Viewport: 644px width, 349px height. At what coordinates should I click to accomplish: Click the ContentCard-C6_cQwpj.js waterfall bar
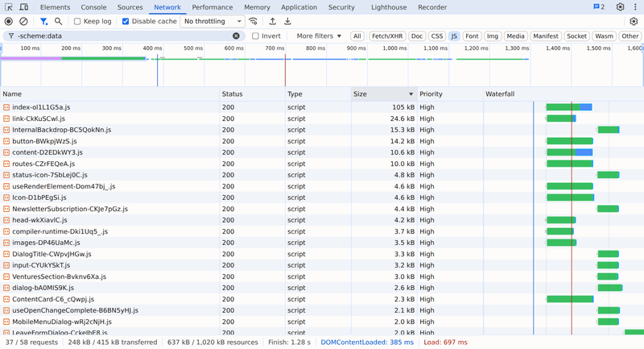[x=570, y=299]
